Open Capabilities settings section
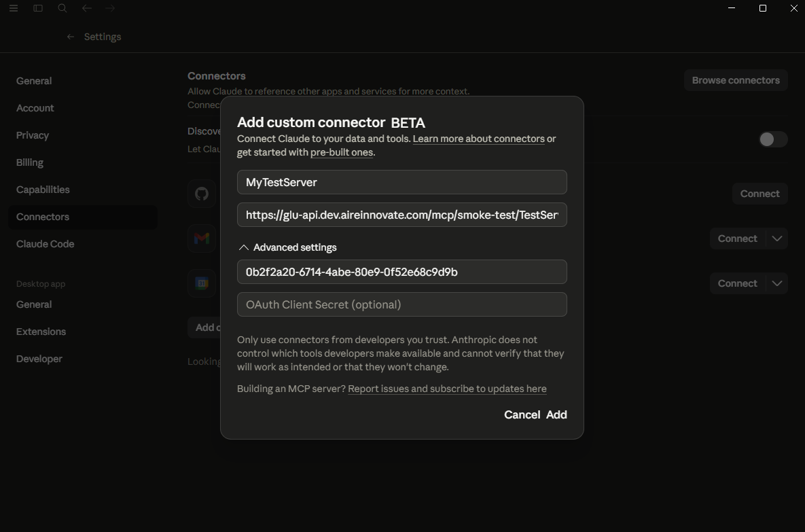The image size is (805, 532). pos(43,190)
